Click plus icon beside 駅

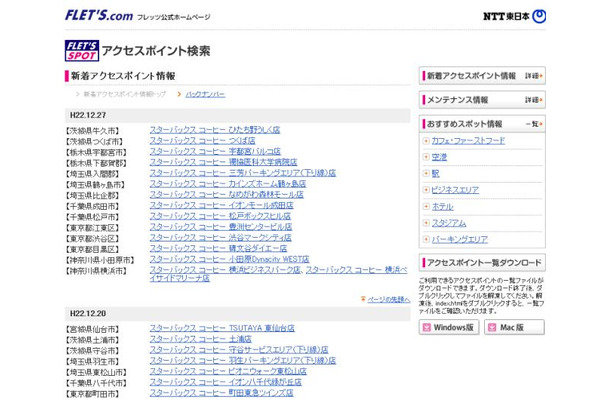coord(426,174)
